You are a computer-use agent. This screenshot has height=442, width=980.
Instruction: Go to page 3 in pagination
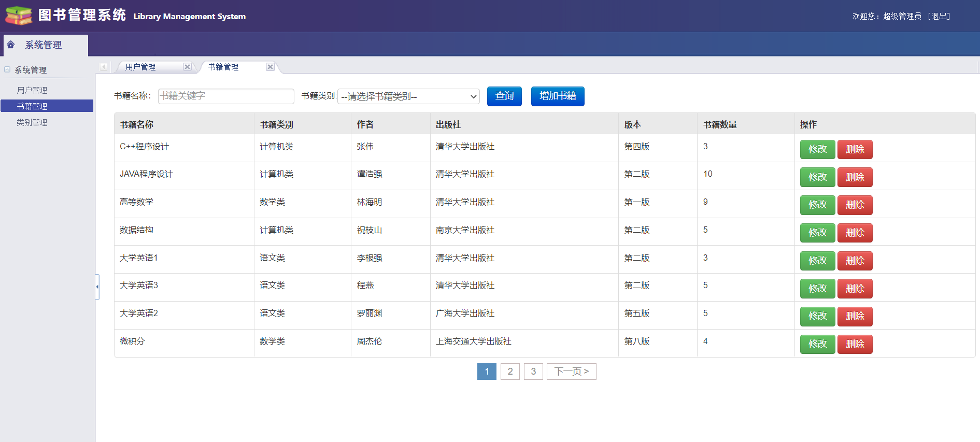pyautogui.click(x=533, y=372)
